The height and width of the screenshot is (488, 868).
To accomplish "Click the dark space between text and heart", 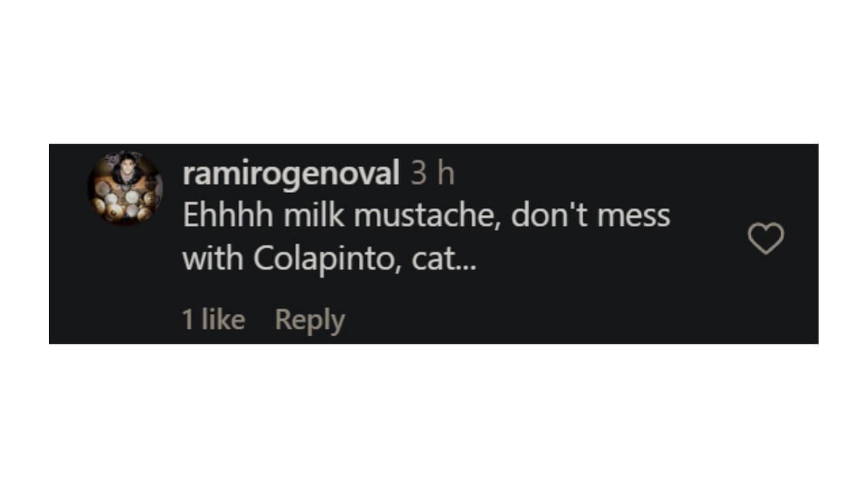I will (709, 239).
